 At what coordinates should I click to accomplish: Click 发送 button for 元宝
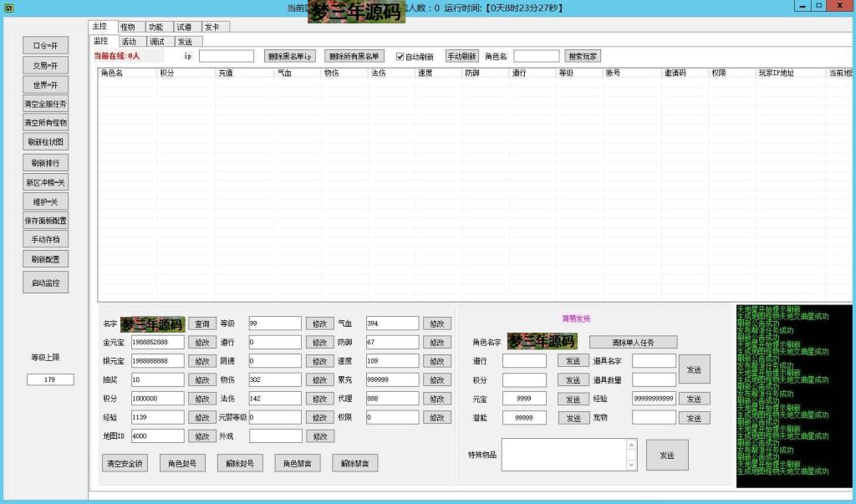[573, 400]
